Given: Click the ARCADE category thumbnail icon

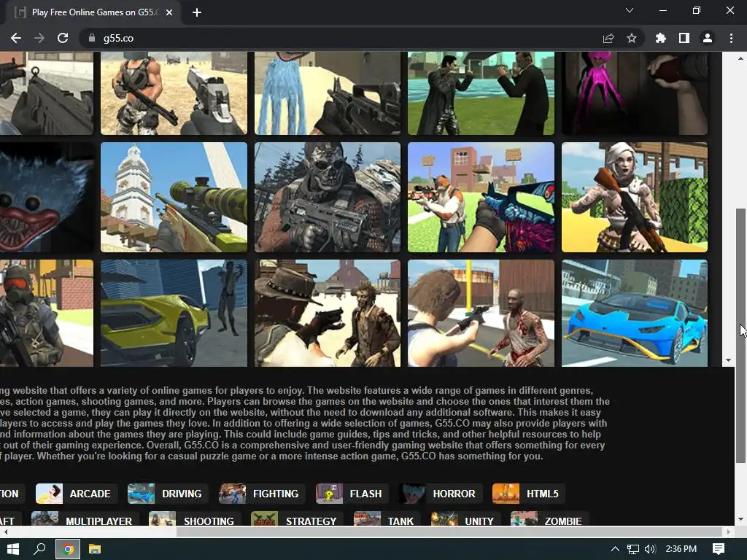Looking at the screenshot, I should coord(49,494).
